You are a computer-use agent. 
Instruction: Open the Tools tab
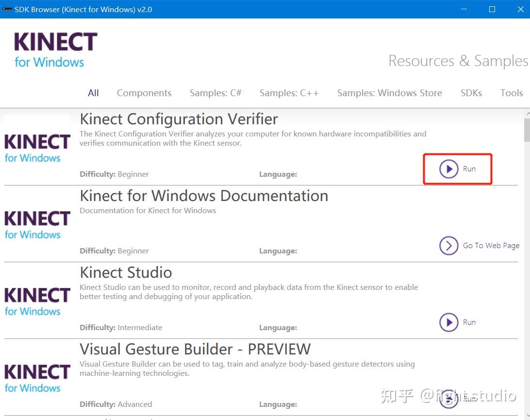point(512,93)
